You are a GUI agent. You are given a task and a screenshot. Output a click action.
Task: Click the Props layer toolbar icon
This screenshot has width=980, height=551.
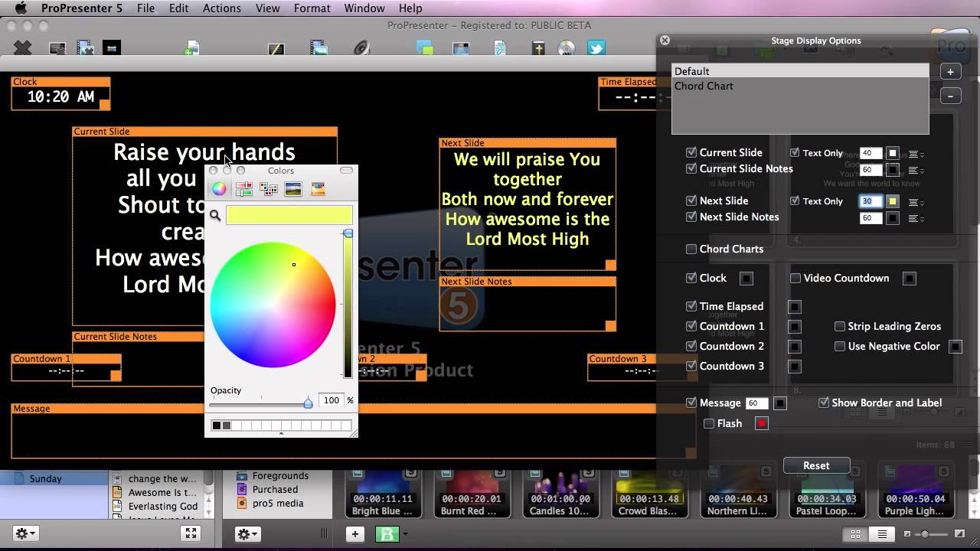pos(461,48)
